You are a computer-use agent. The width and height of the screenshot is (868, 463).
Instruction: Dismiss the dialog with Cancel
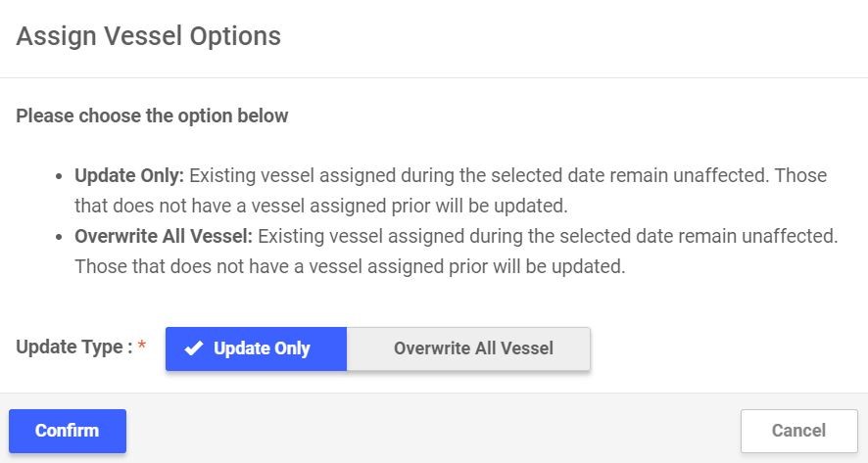[798, 431]
